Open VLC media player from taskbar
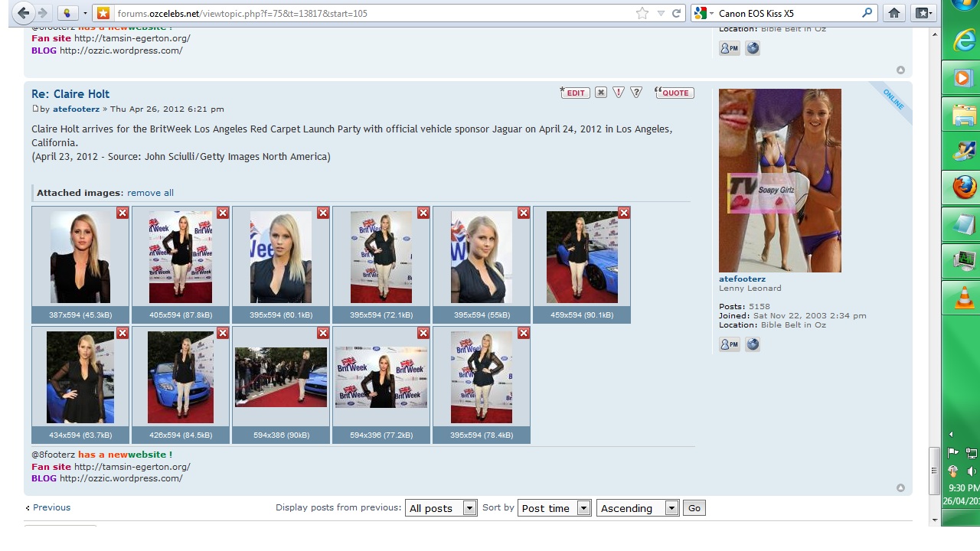 [x=963, y=298]
